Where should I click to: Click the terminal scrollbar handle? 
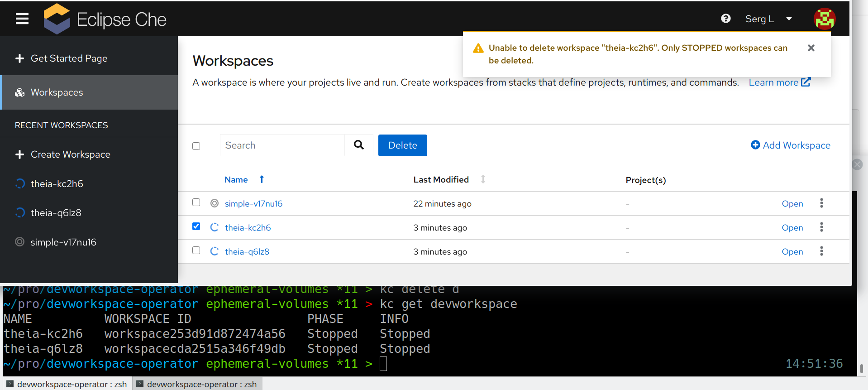click(862, 368)
